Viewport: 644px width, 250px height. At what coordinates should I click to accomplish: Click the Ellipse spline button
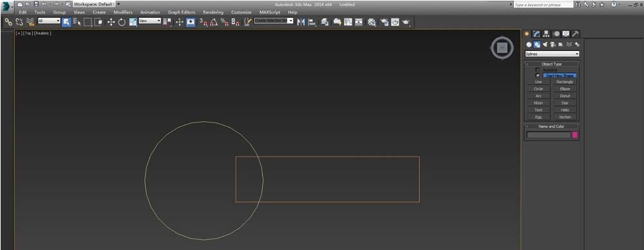pos(565,89)
